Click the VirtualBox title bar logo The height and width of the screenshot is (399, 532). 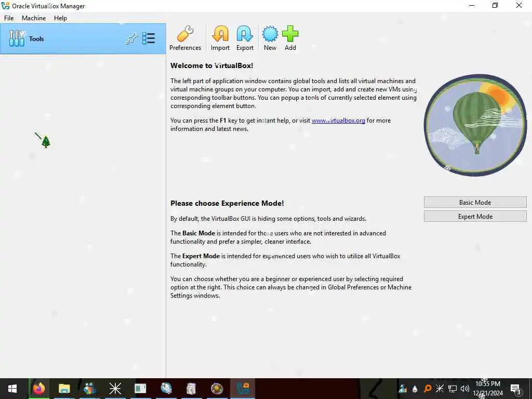click(5, 6)
